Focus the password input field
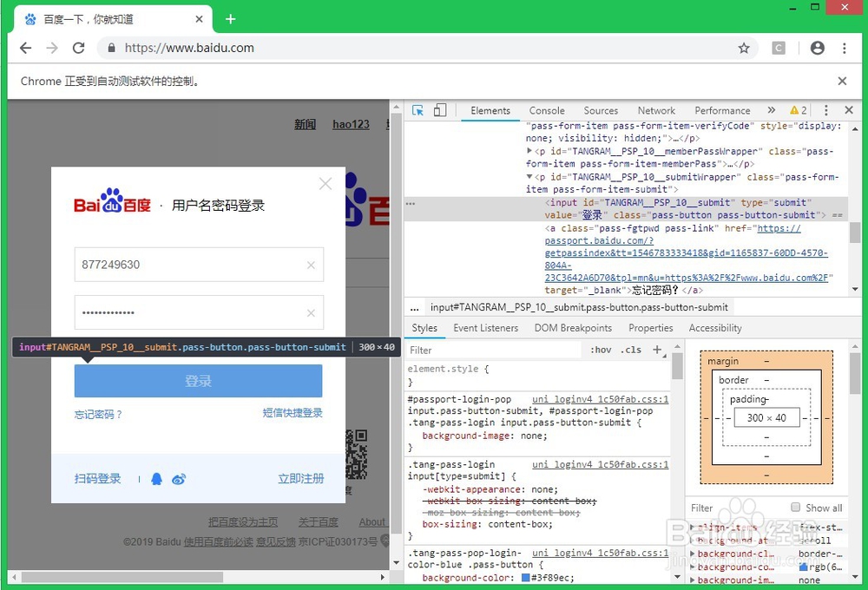Image resolution: width=868 pixels, height=590 pixels. (x=200, y=312)
